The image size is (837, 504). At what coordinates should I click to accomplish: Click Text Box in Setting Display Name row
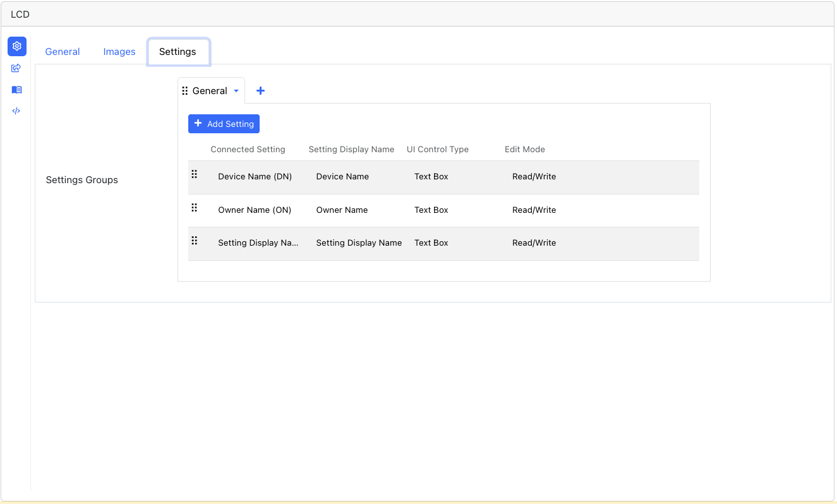[431, 243]
